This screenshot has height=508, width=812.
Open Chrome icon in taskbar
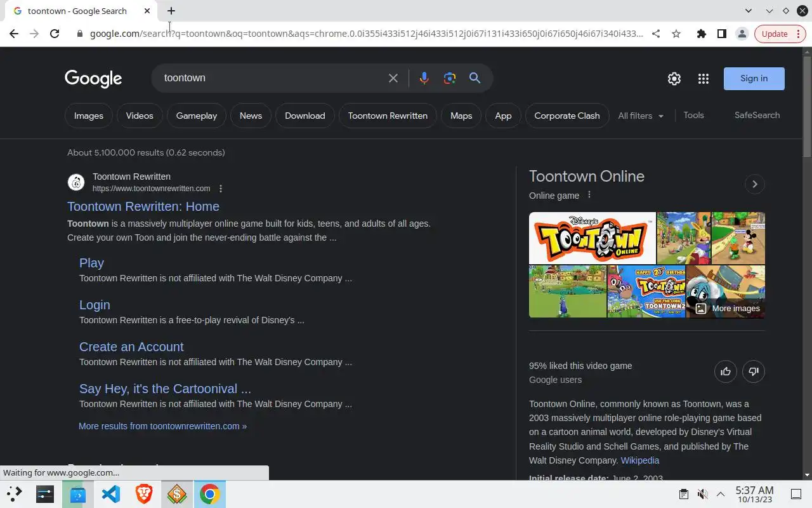click(x=209, y=493)
